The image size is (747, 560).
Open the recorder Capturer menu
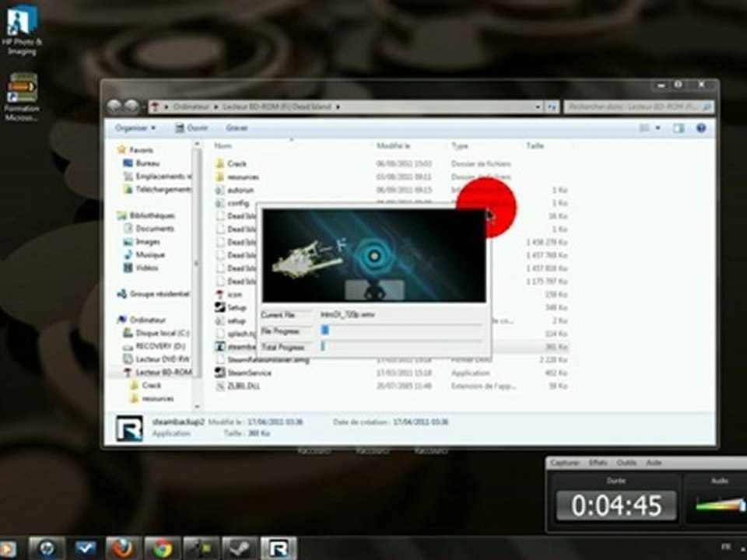click(x=565, y=462)
